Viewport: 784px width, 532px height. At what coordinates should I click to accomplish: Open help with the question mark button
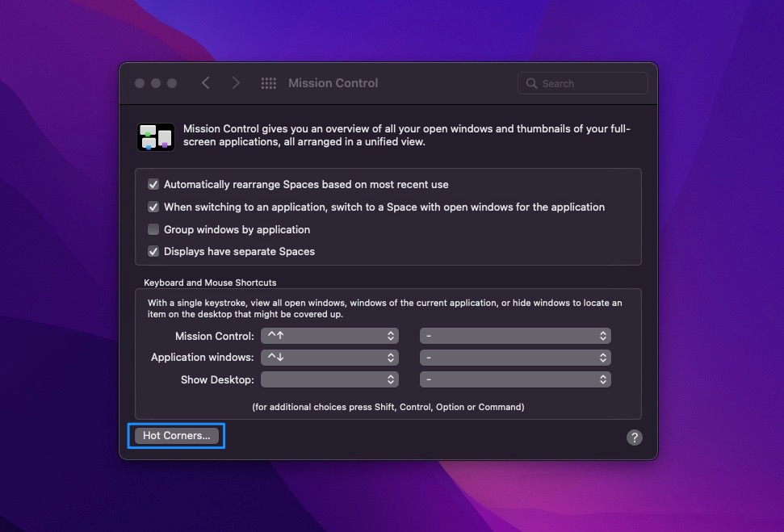tap(634, 438)
